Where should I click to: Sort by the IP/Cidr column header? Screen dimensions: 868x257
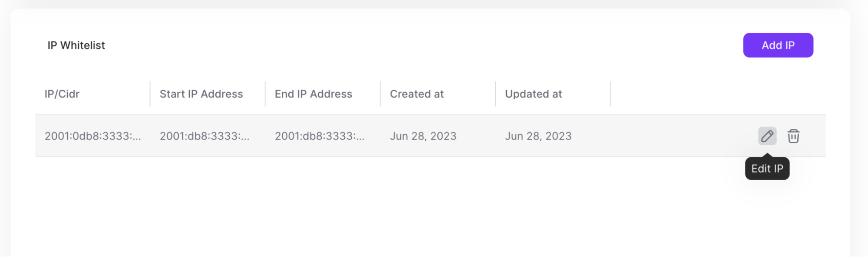click(x=62, y=94)
